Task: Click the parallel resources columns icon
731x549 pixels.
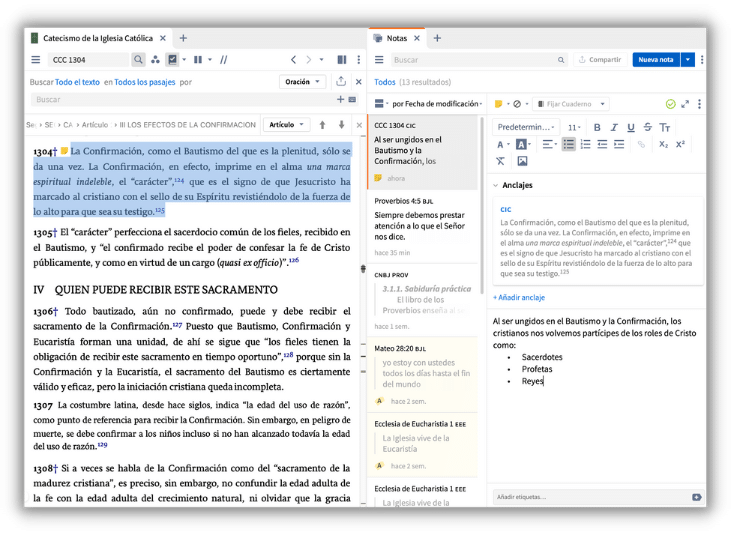Action: [x=198, y=60]
